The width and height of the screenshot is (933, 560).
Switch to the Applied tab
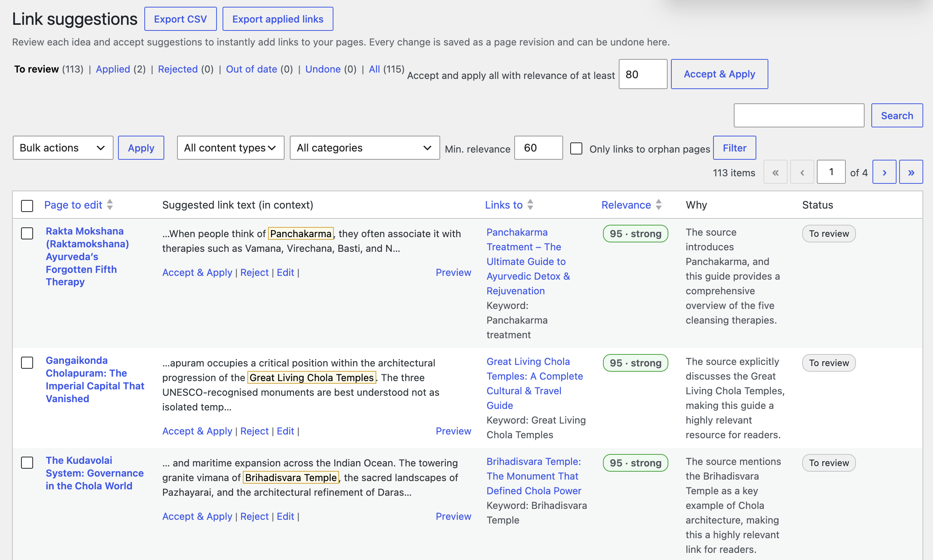[x=113, y=69]
